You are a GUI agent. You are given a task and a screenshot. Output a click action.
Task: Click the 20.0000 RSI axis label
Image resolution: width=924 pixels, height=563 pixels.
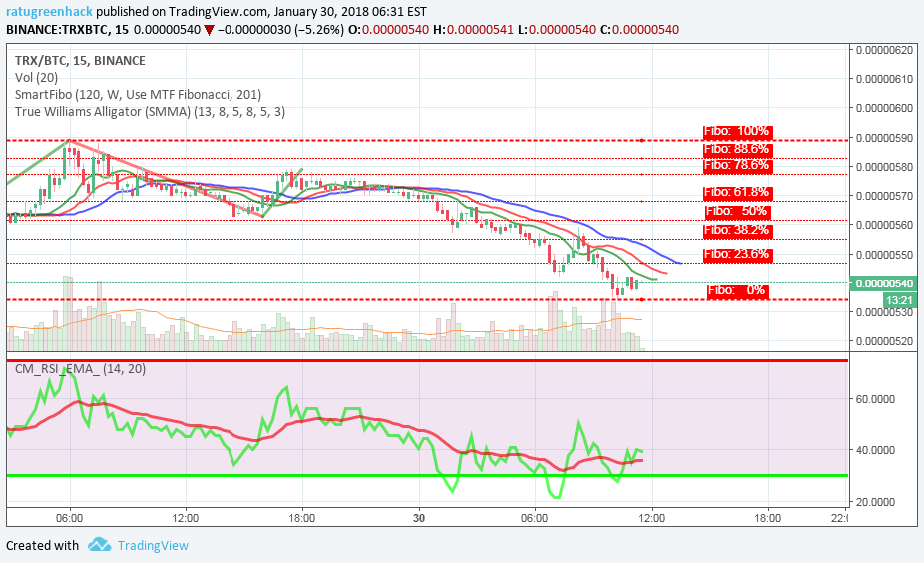[875, 502]
